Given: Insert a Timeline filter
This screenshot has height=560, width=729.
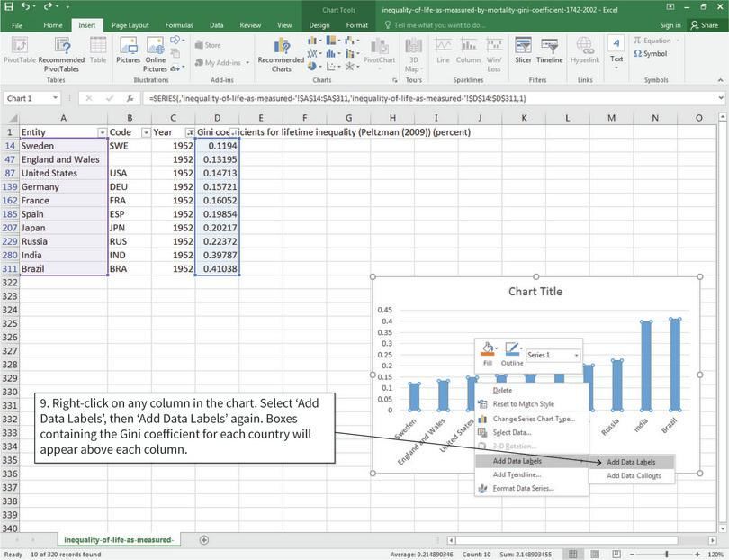Looking at the screenshot, I should click(x=550, y=50).
